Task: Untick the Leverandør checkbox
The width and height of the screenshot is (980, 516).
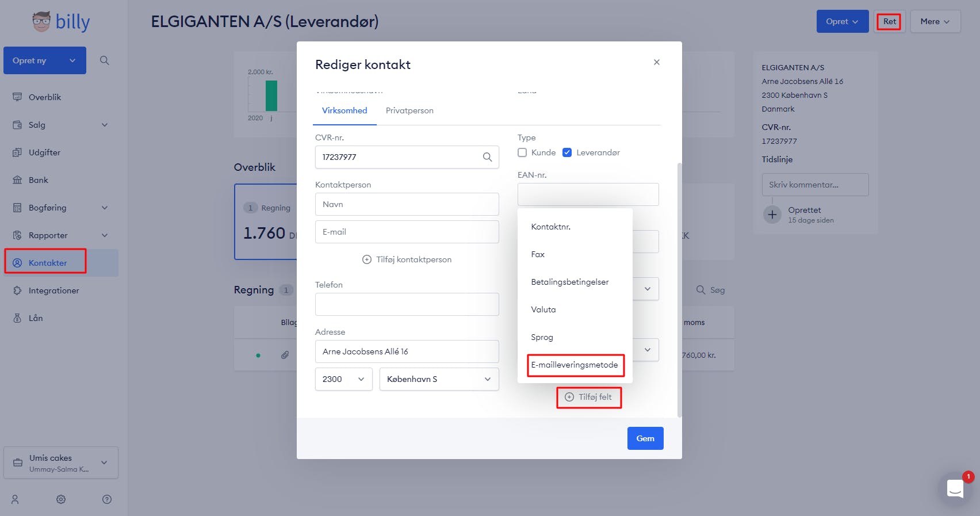Action: 567,152
